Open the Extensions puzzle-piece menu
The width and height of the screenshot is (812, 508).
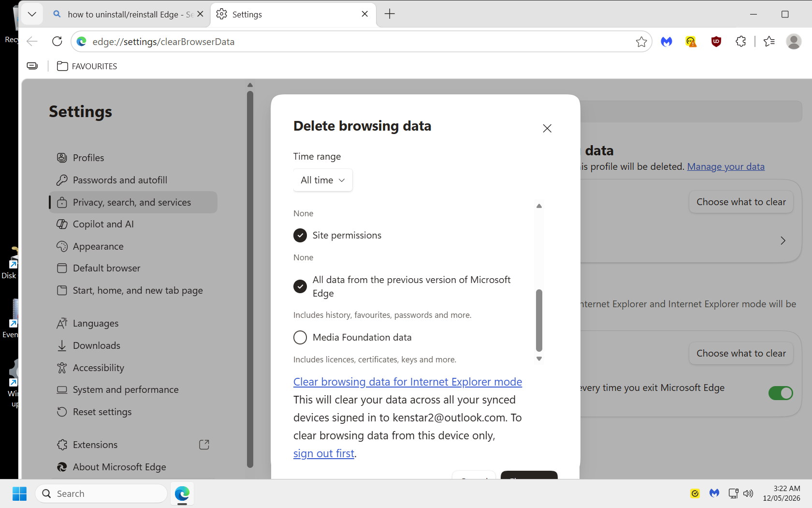click(x=741, y=42)
